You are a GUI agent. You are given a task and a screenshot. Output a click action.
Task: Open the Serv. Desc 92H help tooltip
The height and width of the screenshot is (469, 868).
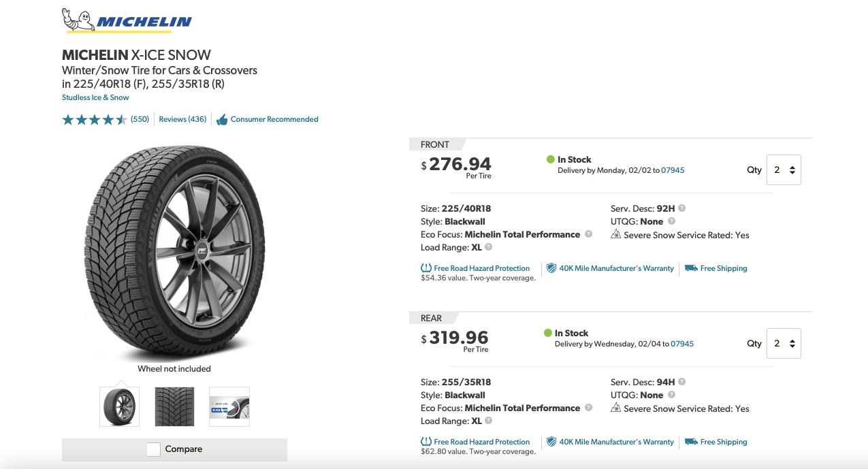[x=680, y=208]
